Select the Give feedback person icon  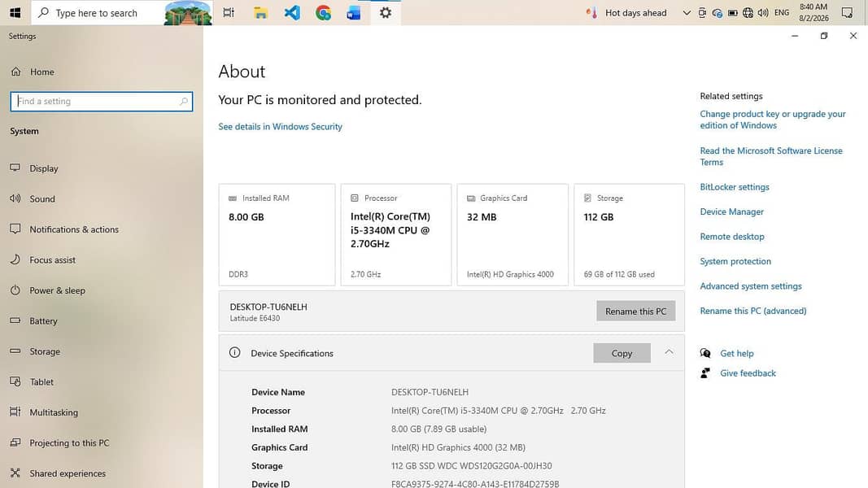tap(705, 373)
